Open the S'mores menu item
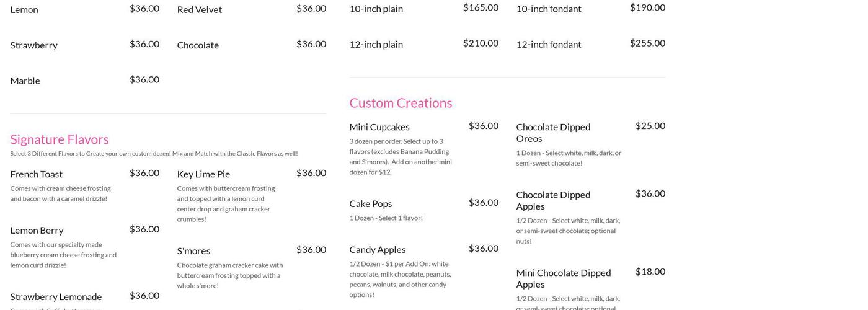 (193, 251)
